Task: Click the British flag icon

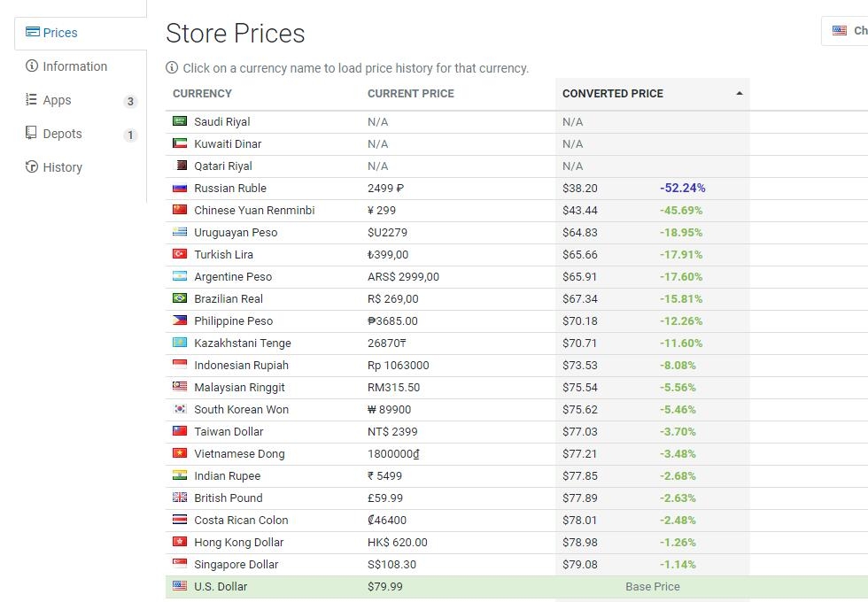Action: [x=179, y=498]
